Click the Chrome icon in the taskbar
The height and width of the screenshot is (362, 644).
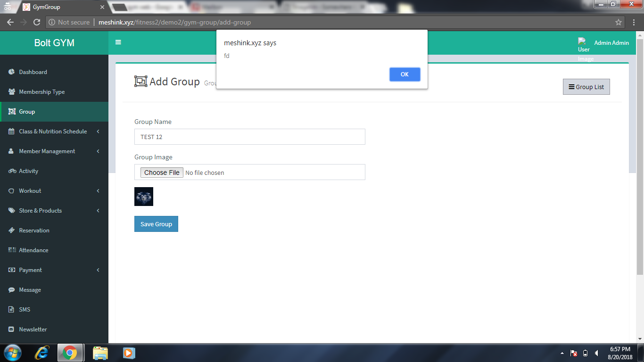(x=70, y=353)
